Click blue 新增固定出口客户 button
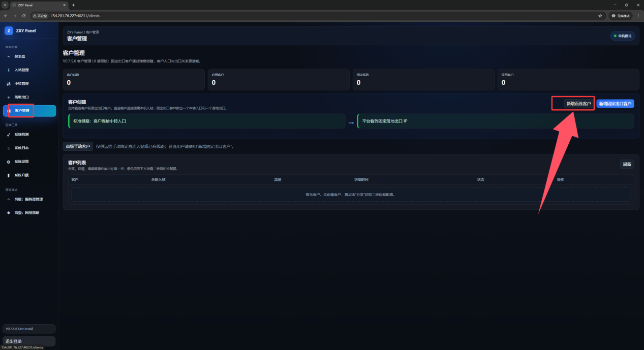Image resolution: width=644 pixels, height=350 pixels. click(x=615, y=104)
